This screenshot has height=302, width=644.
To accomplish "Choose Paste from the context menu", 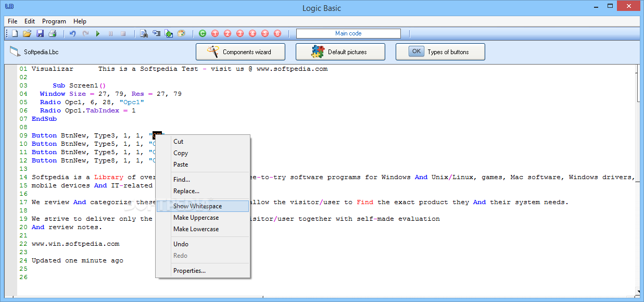I will click(203, 165).
